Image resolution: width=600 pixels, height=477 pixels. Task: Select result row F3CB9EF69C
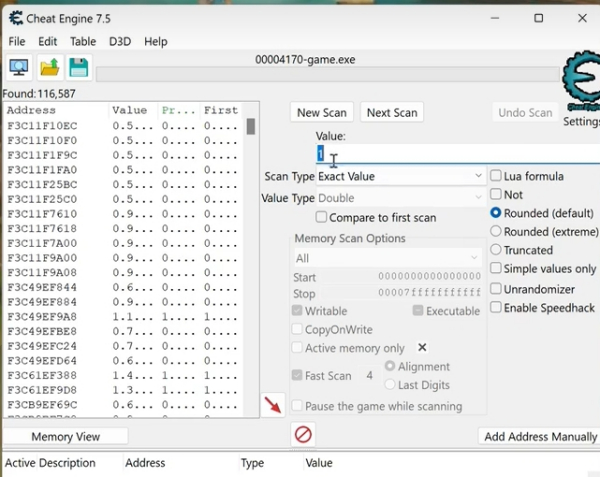coord(124,405)
